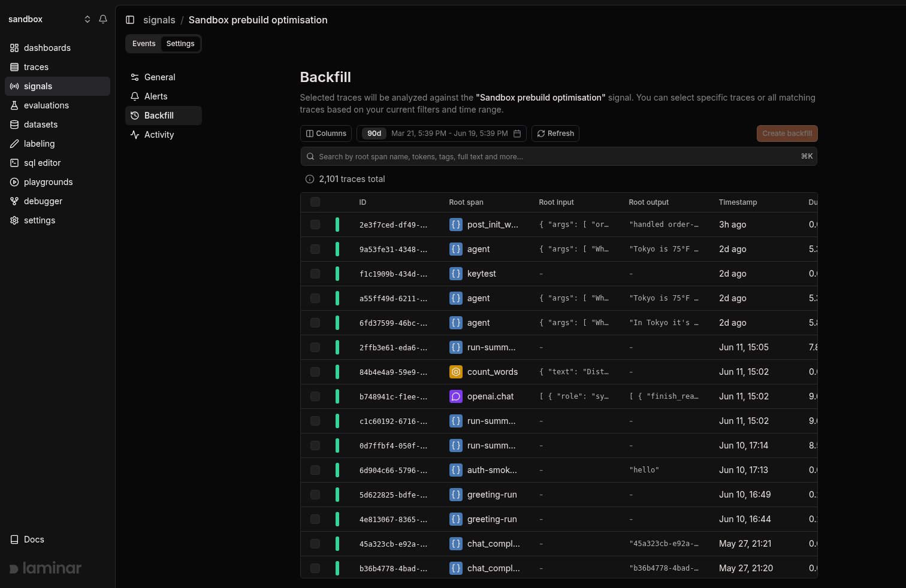Click the keytest span icon
Viewport: 906px width, 588px height.
pos(456,274)
